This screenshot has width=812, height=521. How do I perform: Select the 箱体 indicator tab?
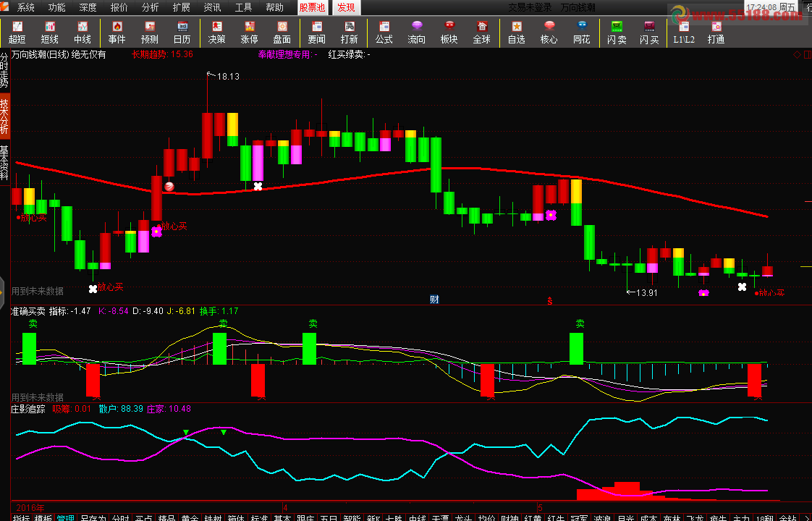coord(236,517)
